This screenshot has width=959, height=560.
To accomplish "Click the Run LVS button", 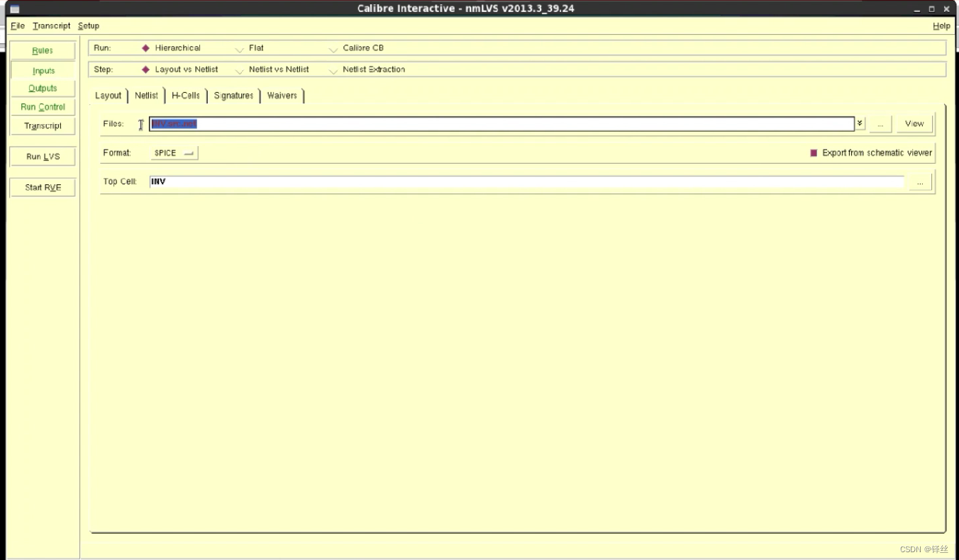I will [43, 157].
